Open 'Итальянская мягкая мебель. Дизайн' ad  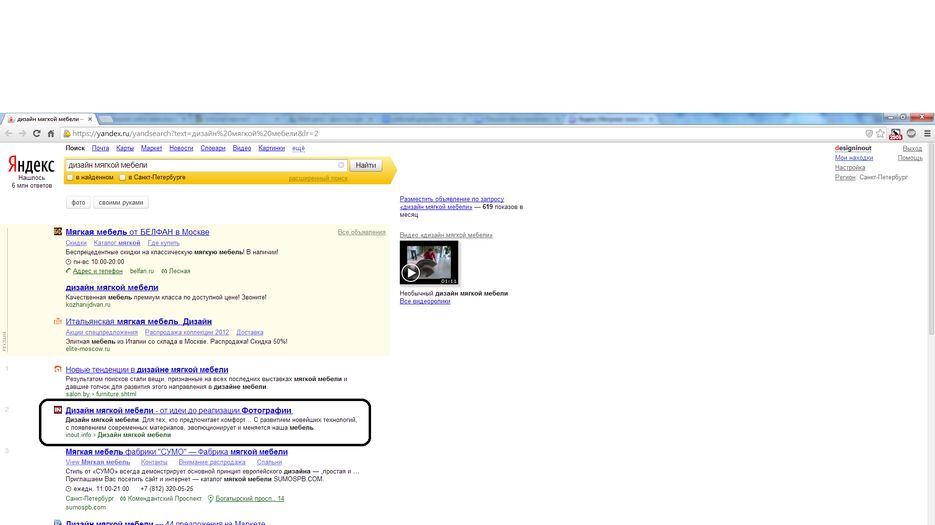[x=138, y=322]
